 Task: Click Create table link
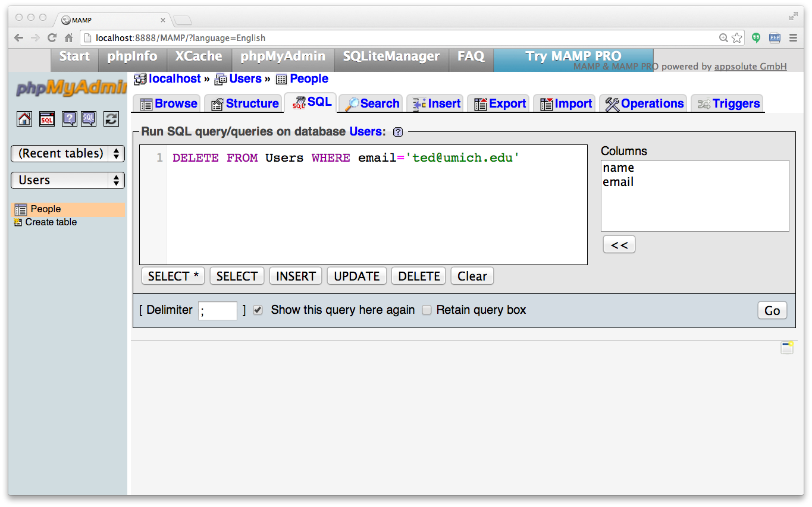coord(51,222)
